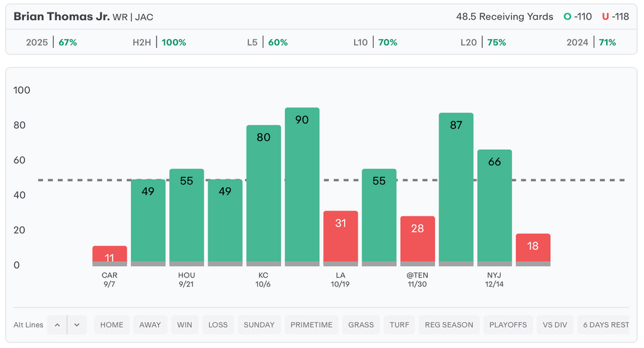Filter by PRIMETIME games
This screenshot has height=348, width=644.
(x=311, y=325)
